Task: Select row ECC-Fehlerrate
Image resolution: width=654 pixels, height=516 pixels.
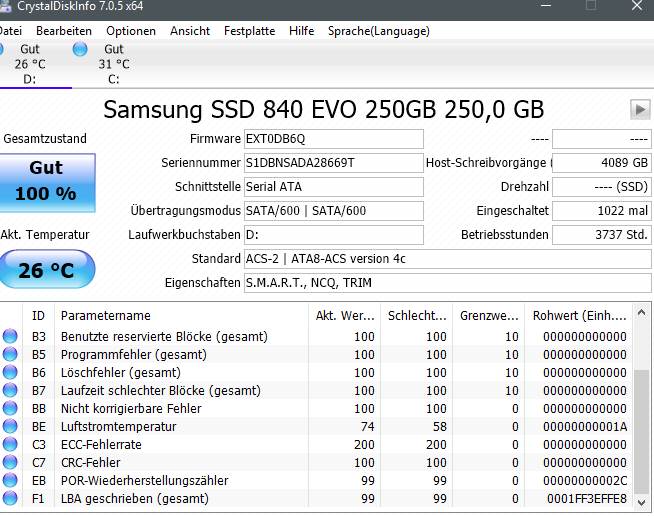Action: [x=317, y=444]
